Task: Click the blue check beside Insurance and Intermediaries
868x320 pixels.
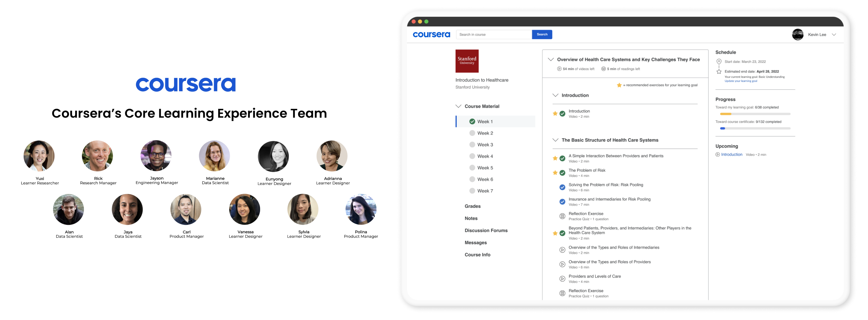Action: pos(562,202)
